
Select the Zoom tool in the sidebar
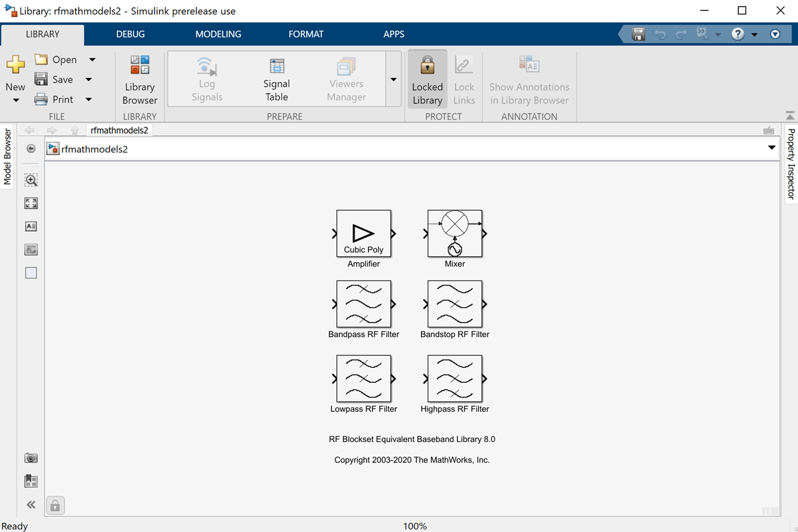click(x=30, y=179)
